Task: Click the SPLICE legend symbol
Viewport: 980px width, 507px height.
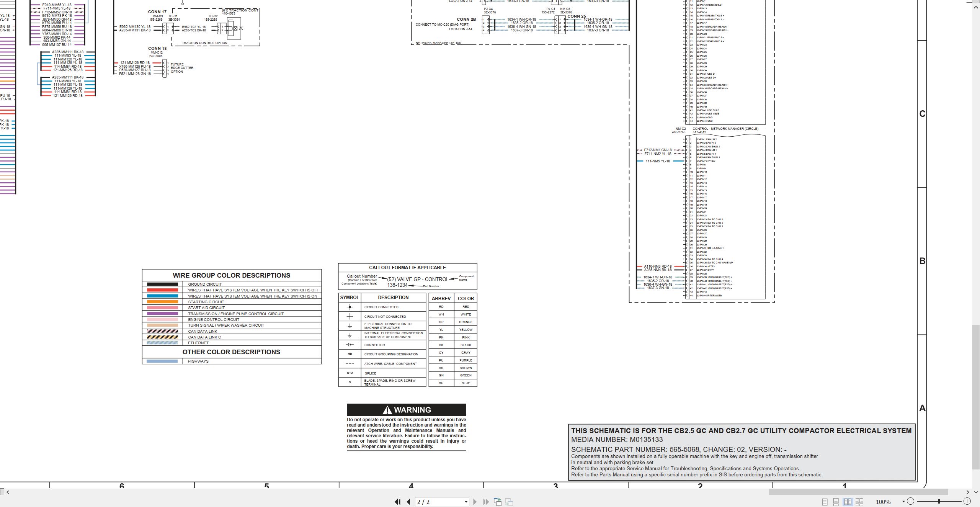Action: [350, 373]
